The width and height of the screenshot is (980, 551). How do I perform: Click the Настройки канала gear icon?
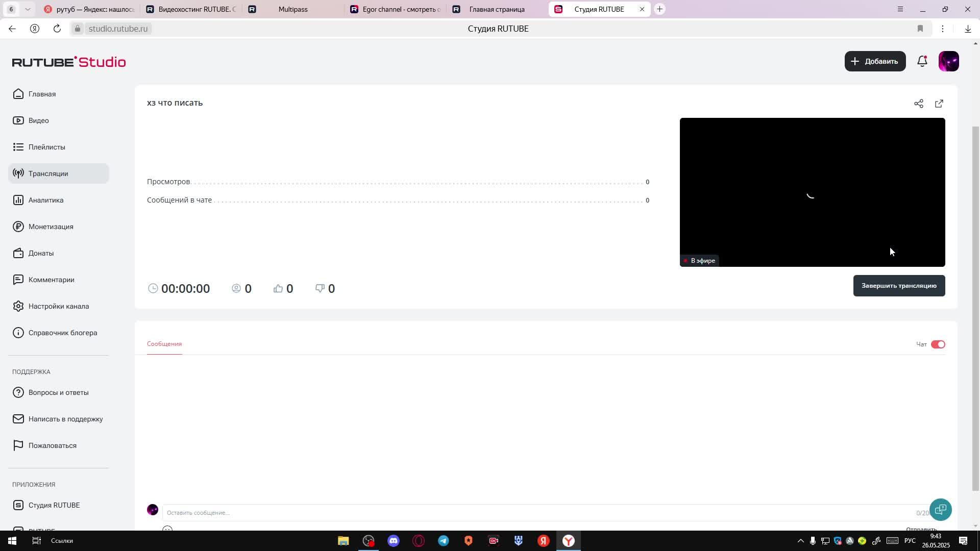click(18, 306)
